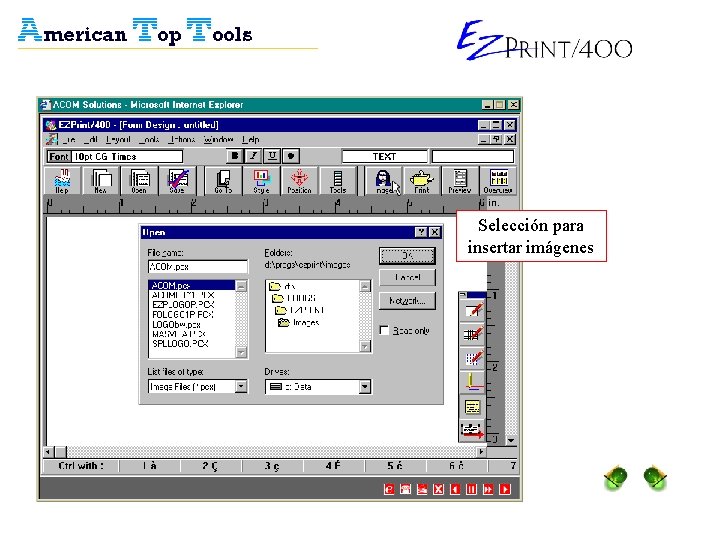The height and width of the screenshot is (540, 720).
Task: Click the red rewind back icon
Action: (455, 489)
